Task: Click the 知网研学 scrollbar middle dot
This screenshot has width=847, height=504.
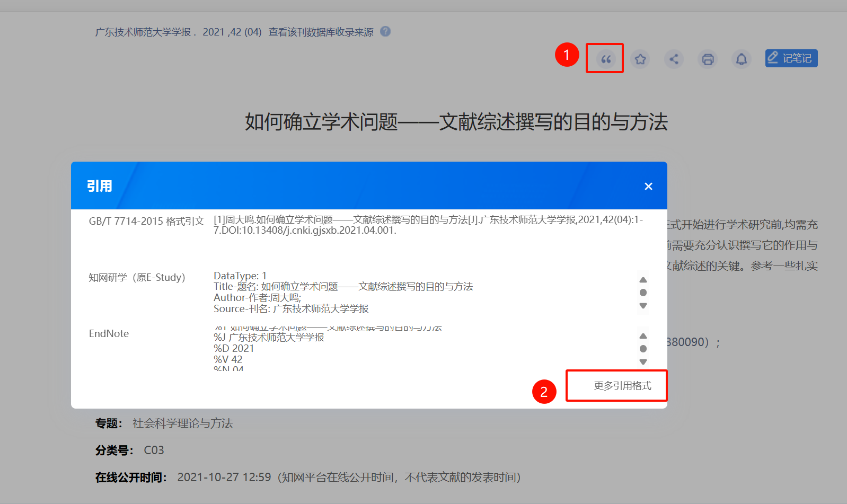Action: (x=643, y=293)
